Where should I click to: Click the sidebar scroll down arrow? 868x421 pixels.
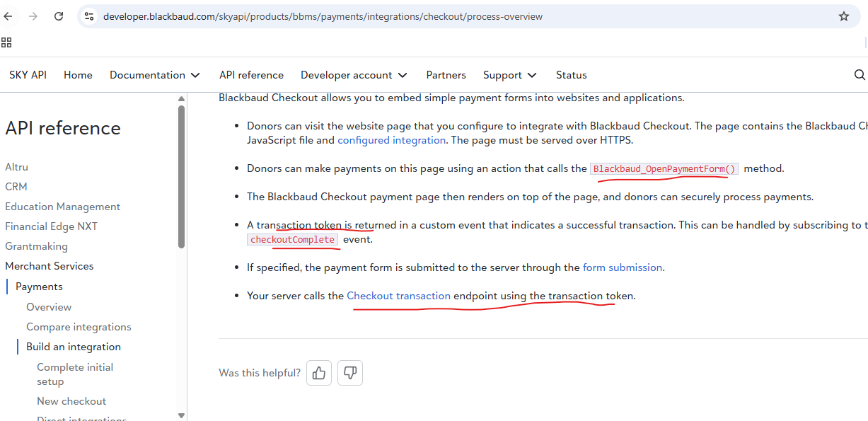pyautogui.click(x=181, y=415)
